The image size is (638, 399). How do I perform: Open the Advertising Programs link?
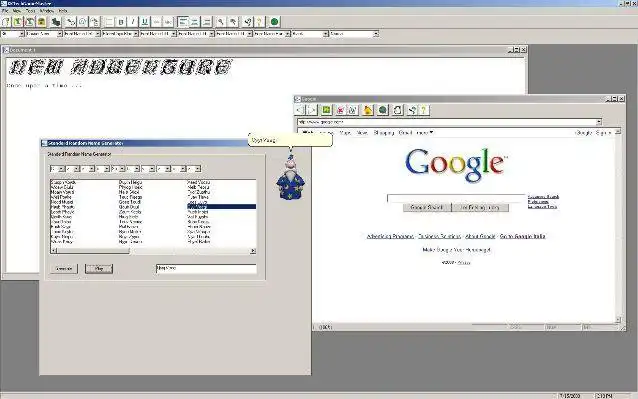(390, 236)
